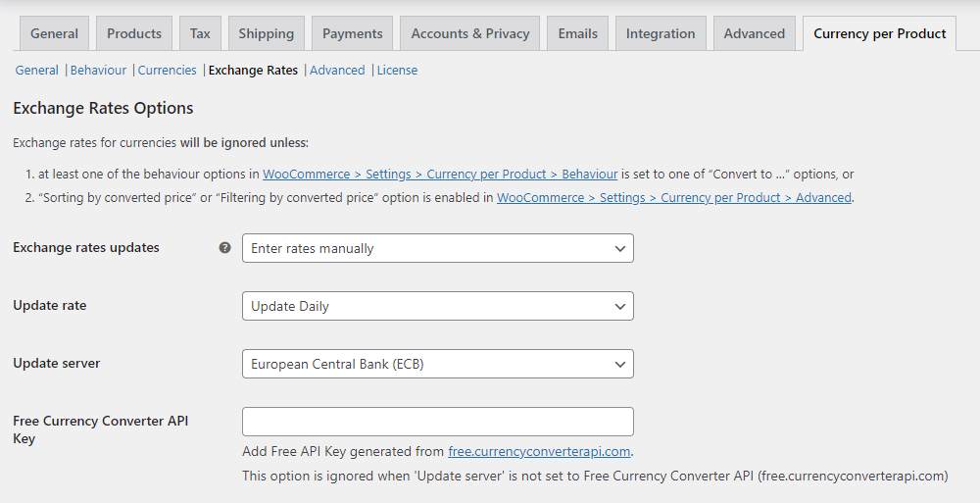Image resolution: width=980 pixels, height=503 pixels.
Task: Go to the Shipping tab
Action: 266,33
